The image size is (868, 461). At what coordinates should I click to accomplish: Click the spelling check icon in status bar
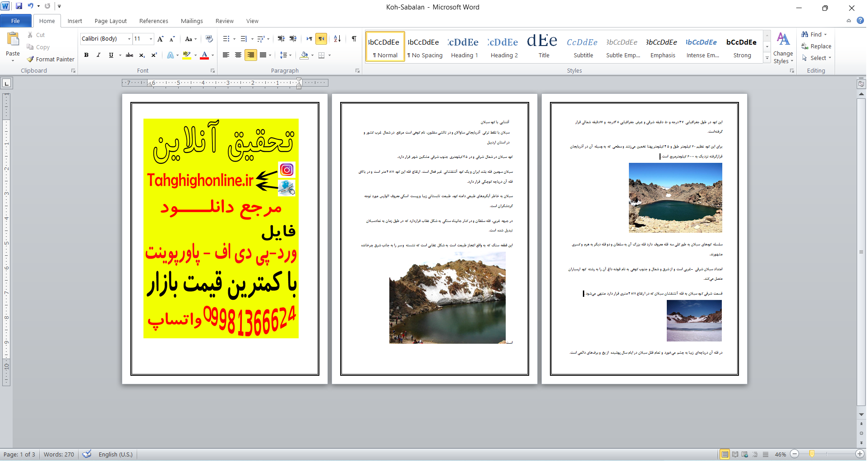coord(87,454)
